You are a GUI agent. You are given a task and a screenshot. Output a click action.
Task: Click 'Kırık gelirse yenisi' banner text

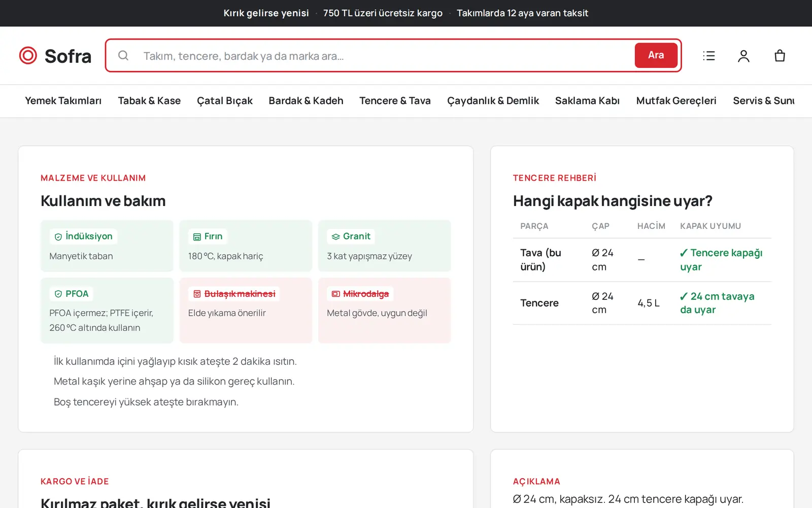266,13
